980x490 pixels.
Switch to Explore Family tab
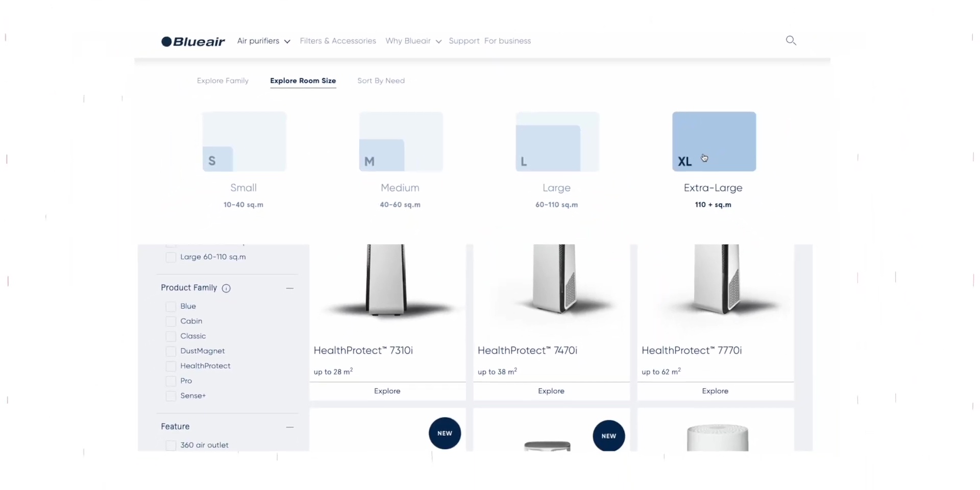pos(223,81)
